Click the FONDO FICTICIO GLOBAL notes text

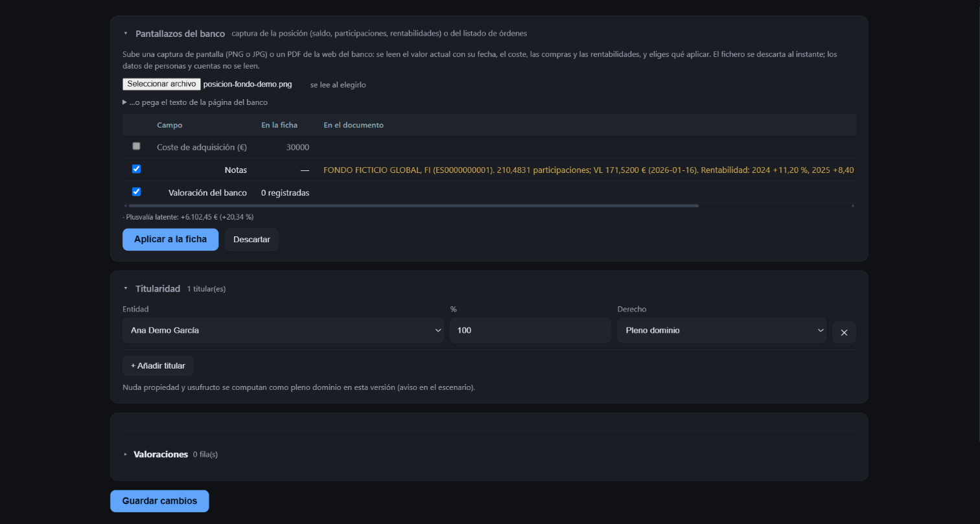pyautogui.click(x=589, y=170)
